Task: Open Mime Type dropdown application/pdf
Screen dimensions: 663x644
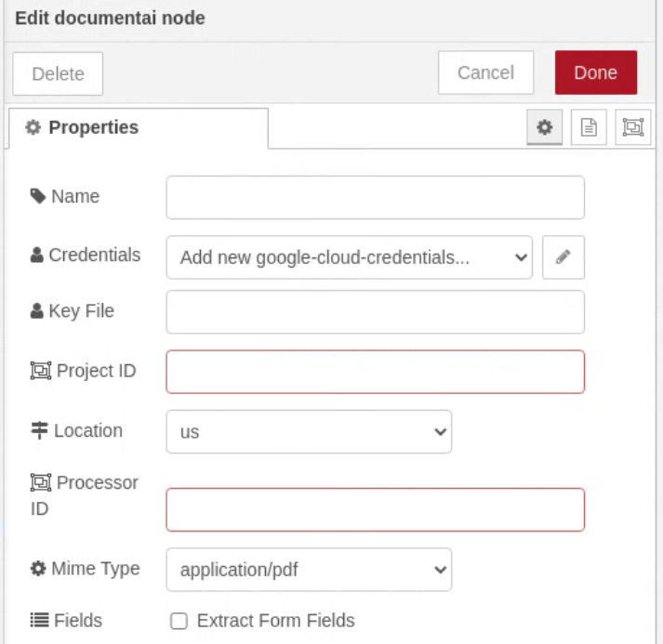Action: 309,570
